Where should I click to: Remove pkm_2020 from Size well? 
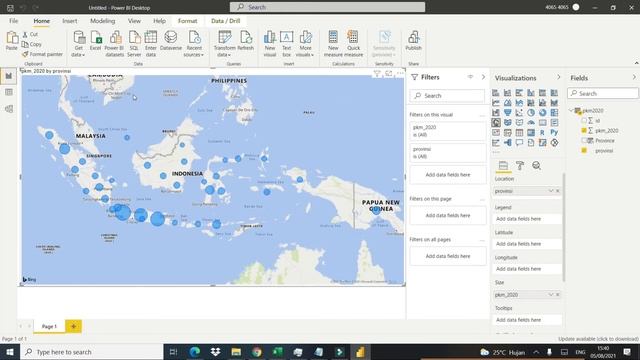(558, 295)
